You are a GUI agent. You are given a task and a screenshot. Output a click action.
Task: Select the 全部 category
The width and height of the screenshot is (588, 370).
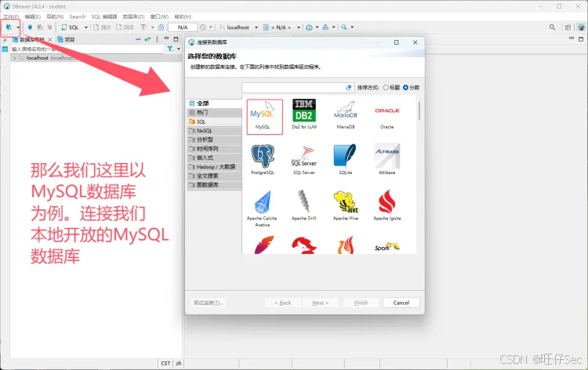point(215,103)
